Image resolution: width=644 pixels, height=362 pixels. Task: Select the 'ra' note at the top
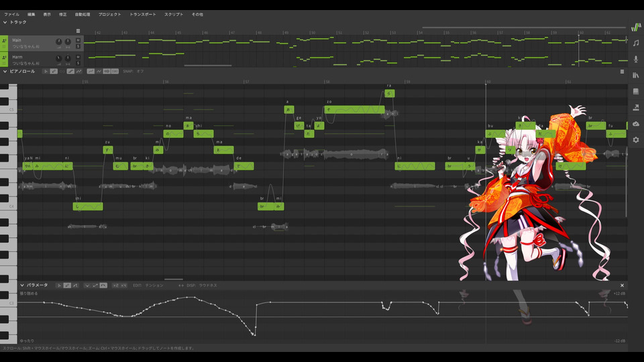pyautogui.click(x=390, y=94)
